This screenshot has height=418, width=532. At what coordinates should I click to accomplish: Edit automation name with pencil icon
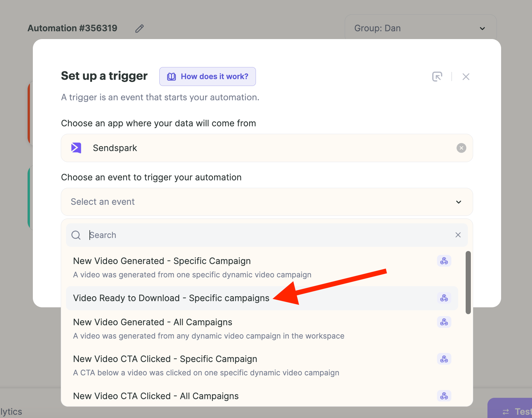coord(140,29)
